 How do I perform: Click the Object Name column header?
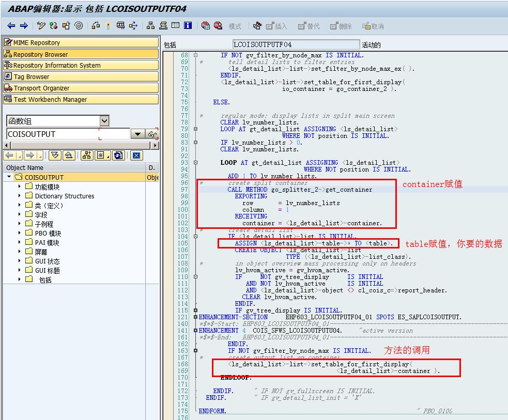pos(74,168)
